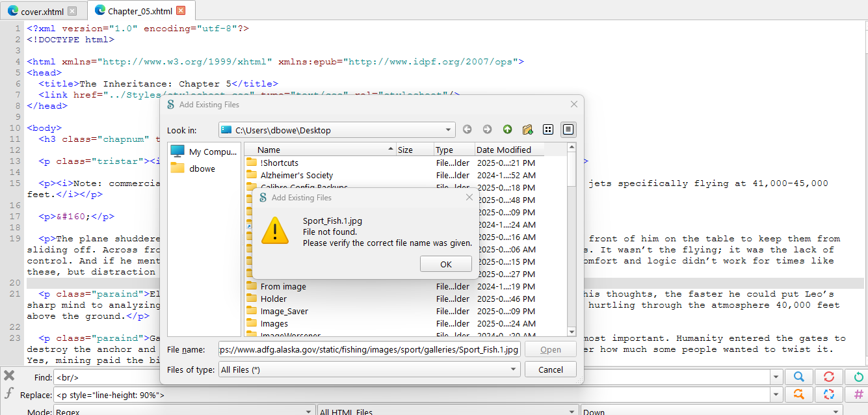Click the forward arrow icon in file dialog
Viewport: 868px width, 415px height.
(487, 129)
